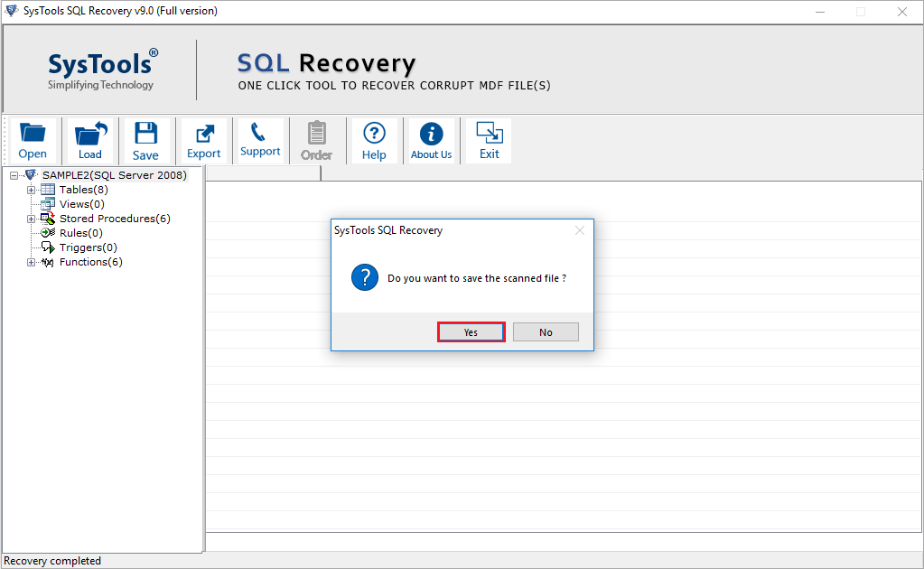Expand the Stored Procedures(6) node

click(x=31, y=219)
